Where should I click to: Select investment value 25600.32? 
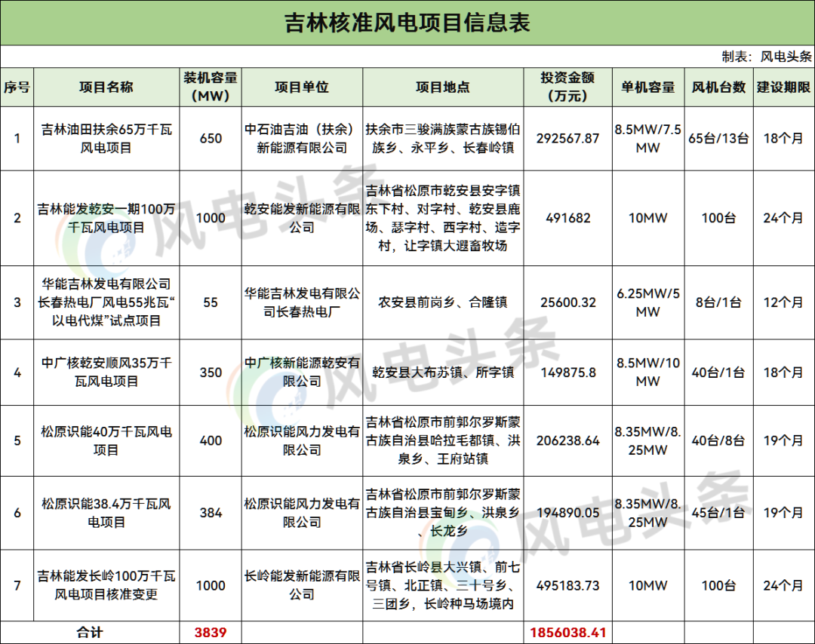coord(567,302)
